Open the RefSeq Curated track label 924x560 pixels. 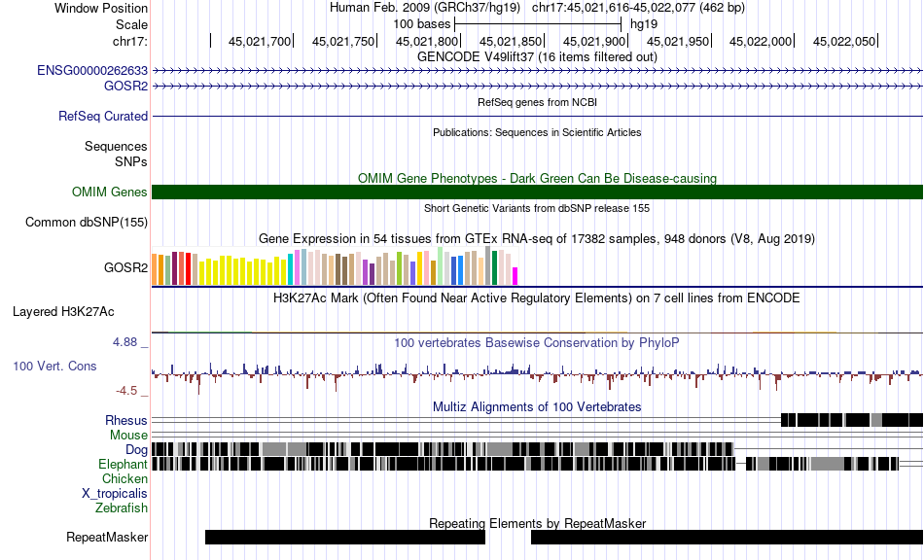point(103,116)
